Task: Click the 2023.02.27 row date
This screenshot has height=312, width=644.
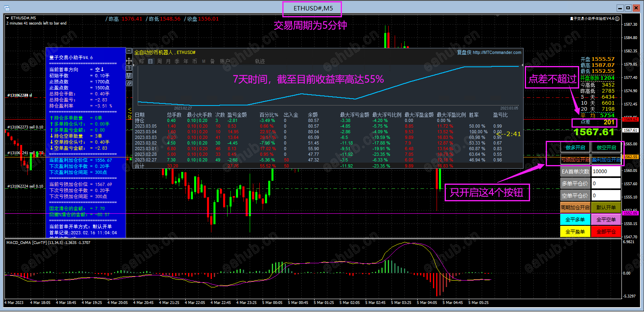Action: click(145, 160)
